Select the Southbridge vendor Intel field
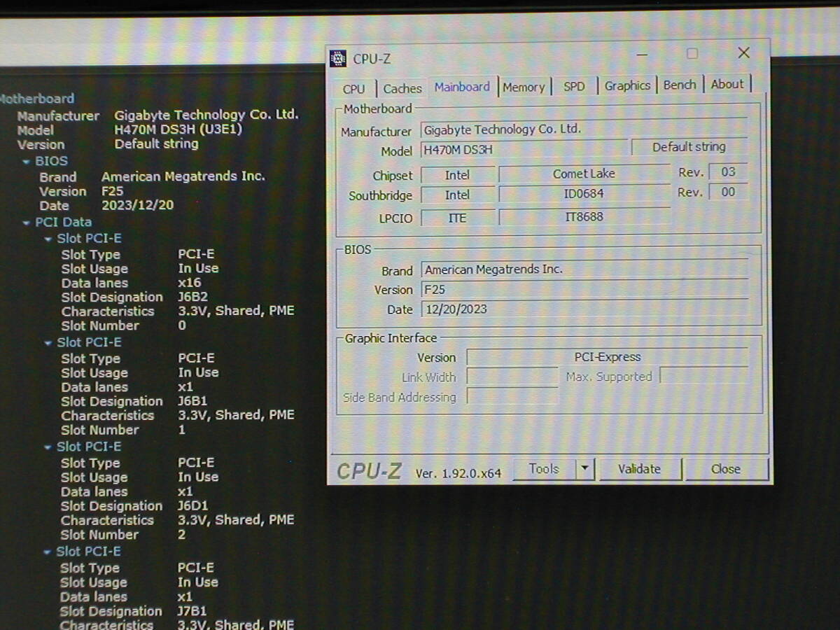The image size is (840, 630). [x=458, y=195]
